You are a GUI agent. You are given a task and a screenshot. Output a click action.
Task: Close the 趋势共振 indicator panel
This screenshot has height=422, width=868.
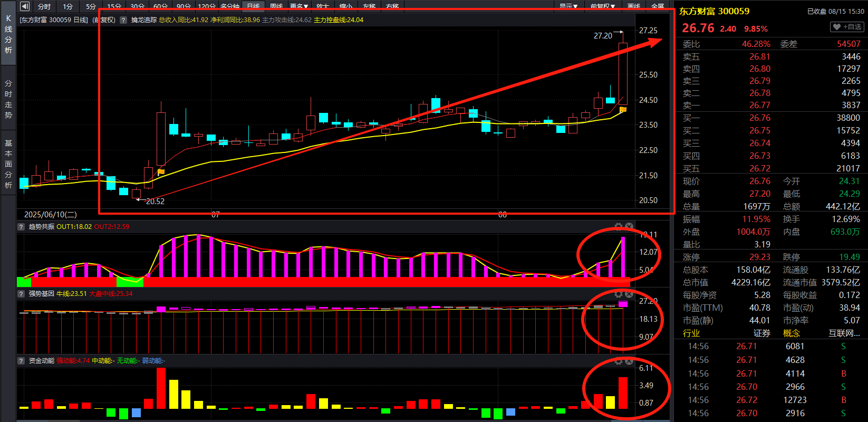629,227
